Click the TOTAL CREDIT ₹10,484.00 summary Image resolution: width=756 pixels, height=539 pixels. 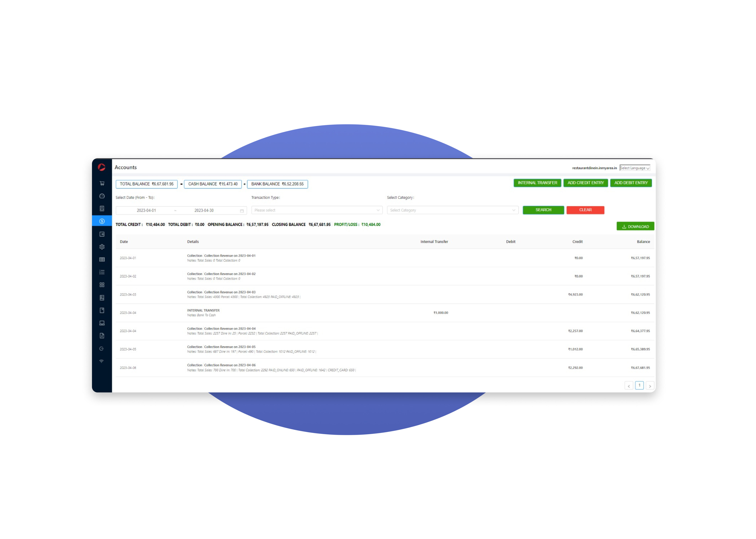tap(140, 224)
